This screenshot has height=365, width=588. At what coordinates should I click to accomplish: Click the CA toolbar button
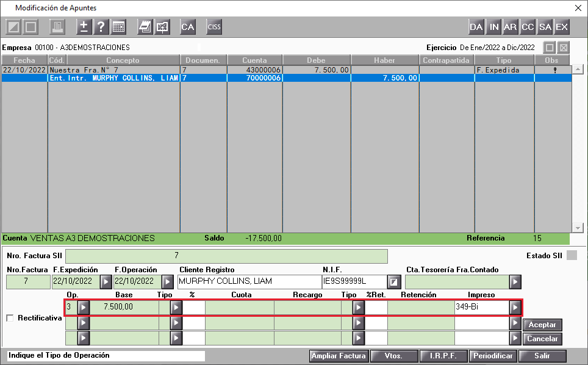click(188, 27)
